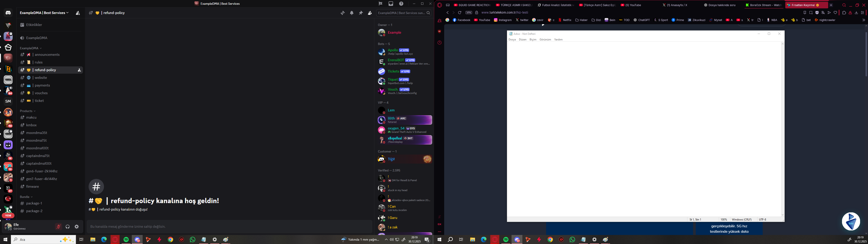Unmute the microphone in Discord
Screen dimensions: 868x244
(x=59, y=227)
